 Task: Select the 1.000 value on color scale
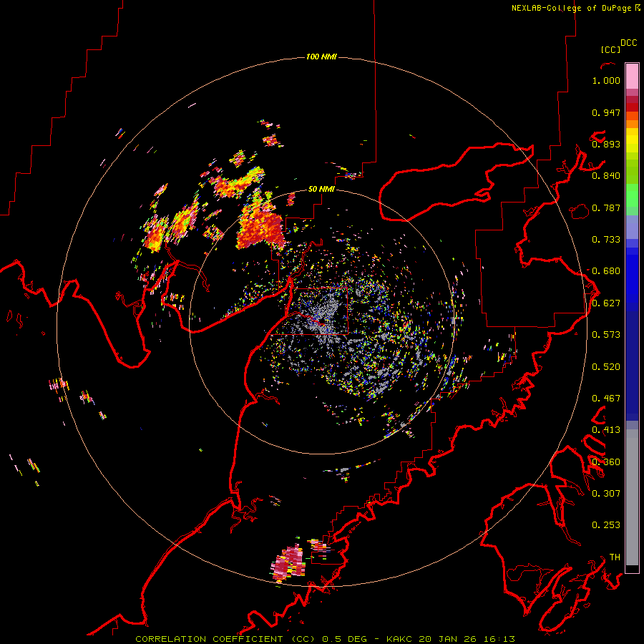(x=606, y=80)
